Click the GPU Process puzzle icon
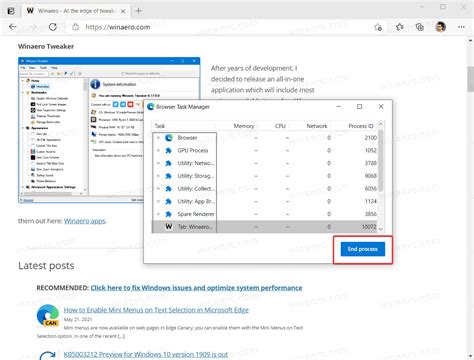 (169, 150)
